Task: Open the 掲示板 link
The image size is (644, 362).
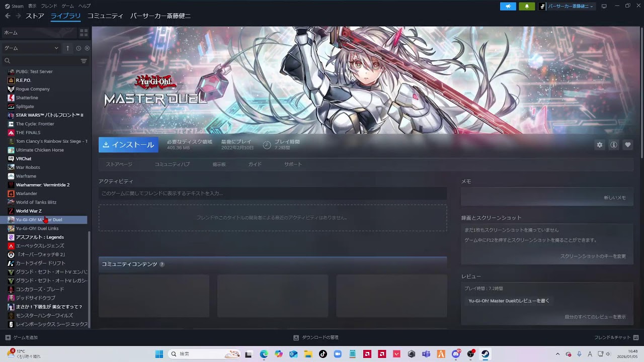Action: pos(219,164)
